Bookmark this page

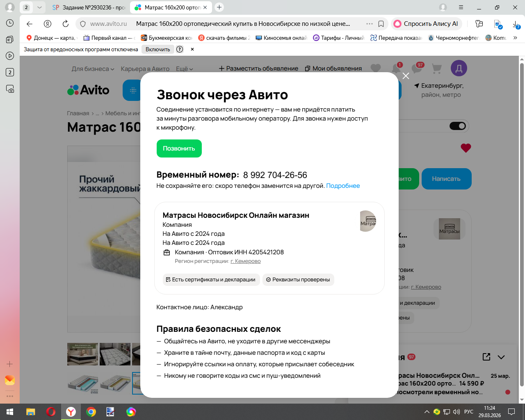tap(381, 24)
